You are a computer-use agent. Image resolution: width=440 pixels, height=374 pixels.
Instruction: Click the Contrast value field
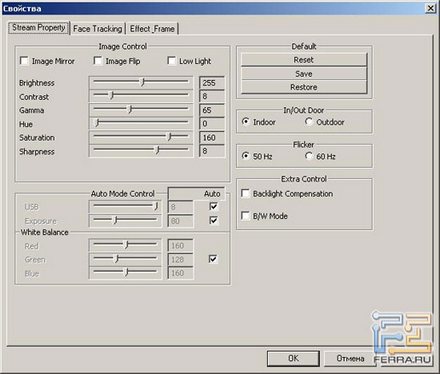[x=212, y=96]
